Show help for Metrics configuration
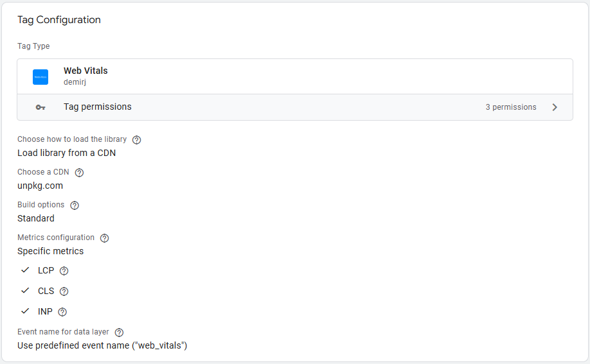Viewport: 590px width, 364px height. click(104, 238)
